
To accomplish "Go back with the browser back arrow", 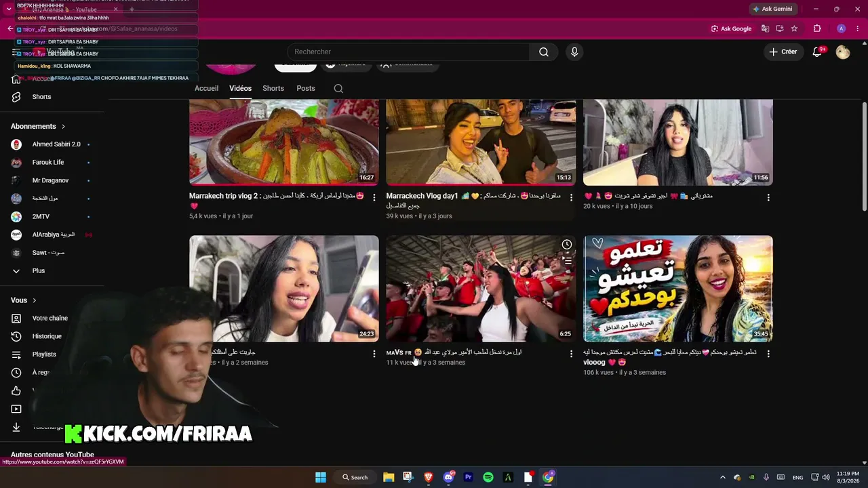I will click(10, 28).
